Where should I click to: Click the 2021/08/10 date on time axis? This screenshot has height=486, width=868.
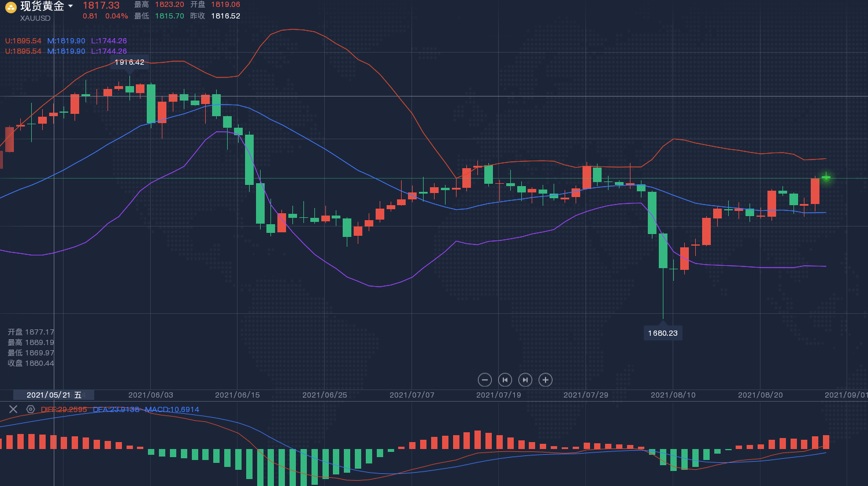673,395
